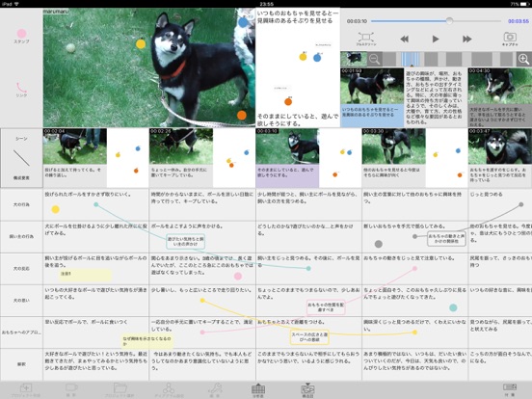This screenshot has height=399, width=532.
Task: Select the scene thumbnail at 00:03:47
Action: coord(500,146)
